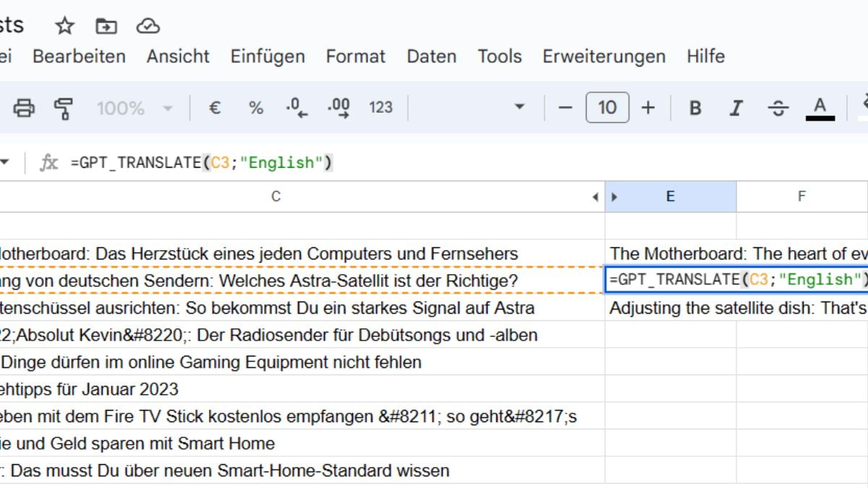Star this spreadsheet as favorite
The height and width of the screenshot is (488, 868).
pos(64,26)
